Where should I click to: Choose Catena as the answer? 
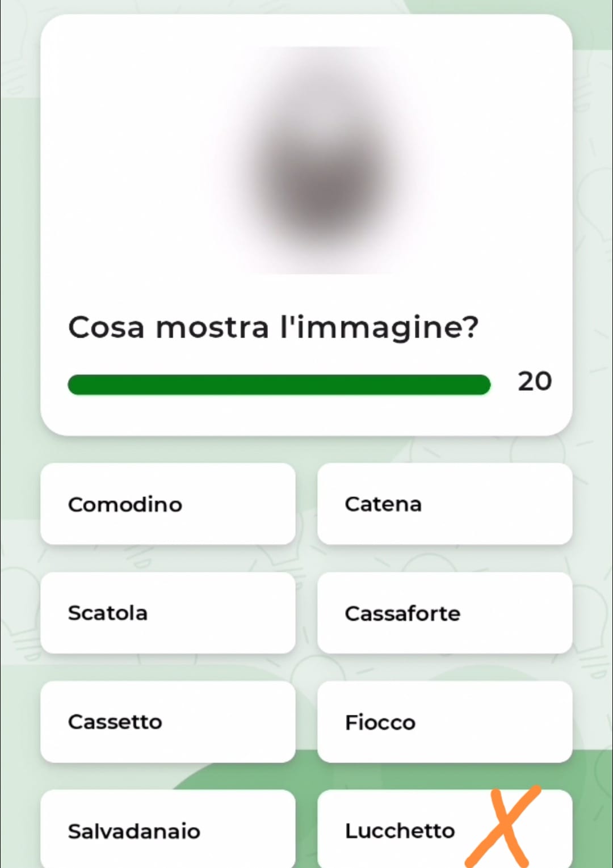coord(444,504)
